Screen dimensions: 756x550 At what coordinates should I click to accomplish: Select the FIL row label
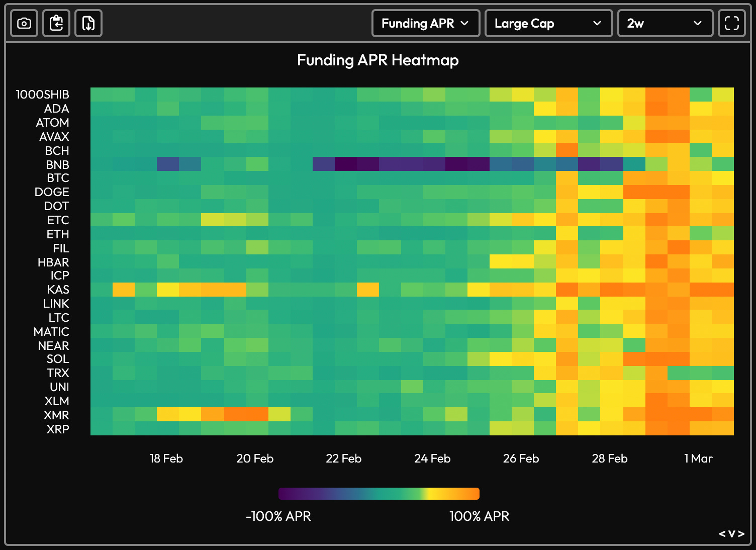coord(61,248)
